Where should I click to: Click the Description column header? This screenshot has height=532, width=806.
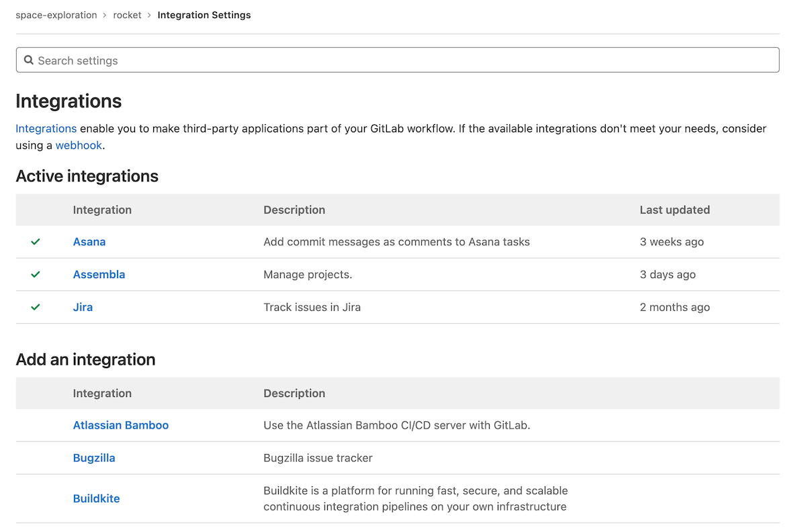point(294,210)
